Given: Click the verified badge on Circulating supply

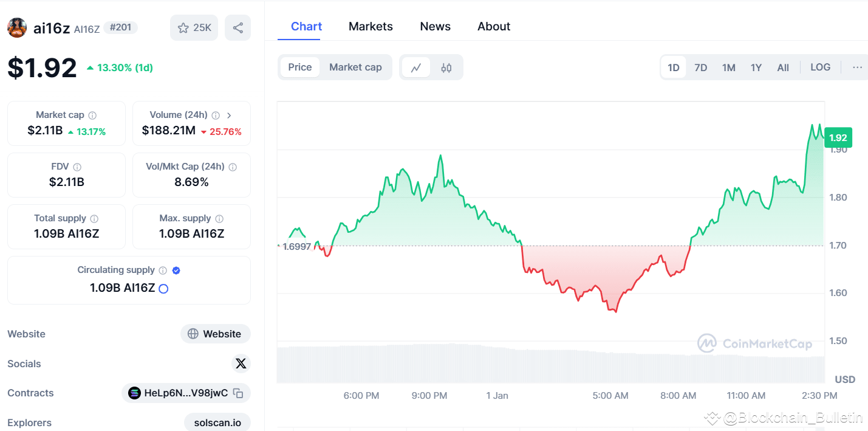Looking at the screenshot, I should click(x=176, y=270).
